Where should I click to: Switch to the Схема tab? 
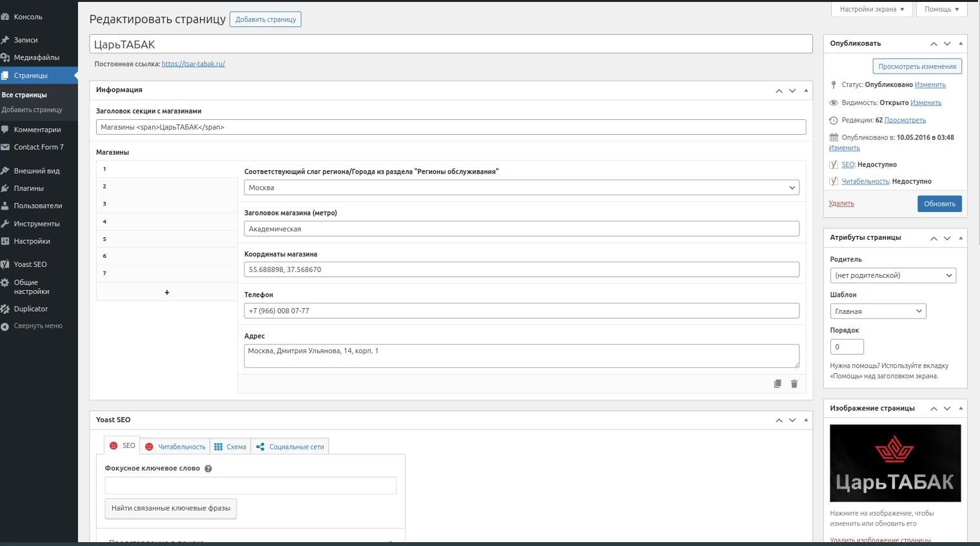click(x=230, y=446)
